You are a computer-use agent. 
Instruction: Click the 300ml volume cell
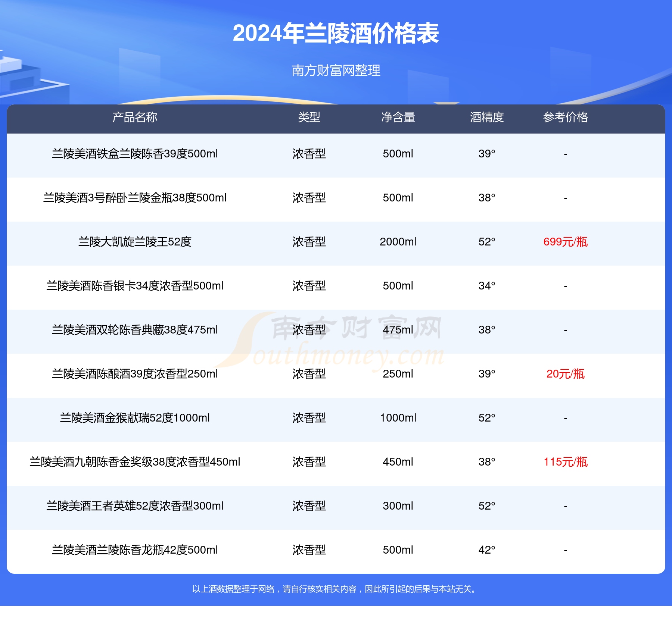click(x=398, y=506)
